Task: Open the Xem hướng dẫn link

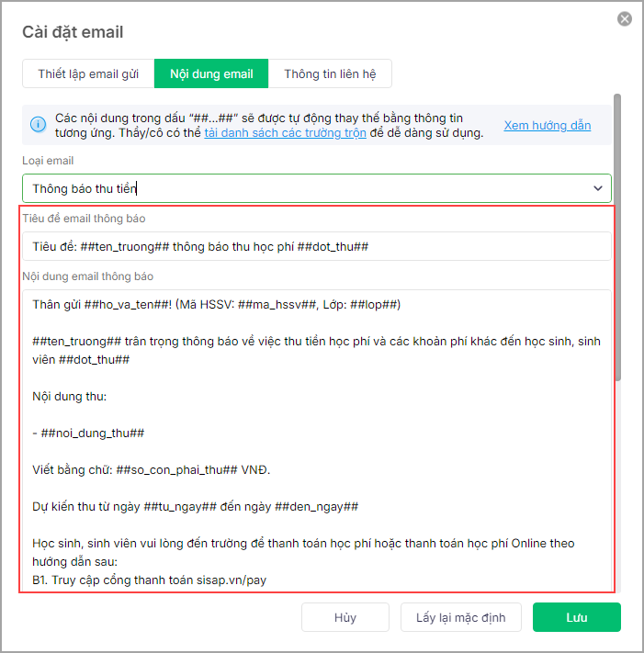Action: tap(547, 125)
